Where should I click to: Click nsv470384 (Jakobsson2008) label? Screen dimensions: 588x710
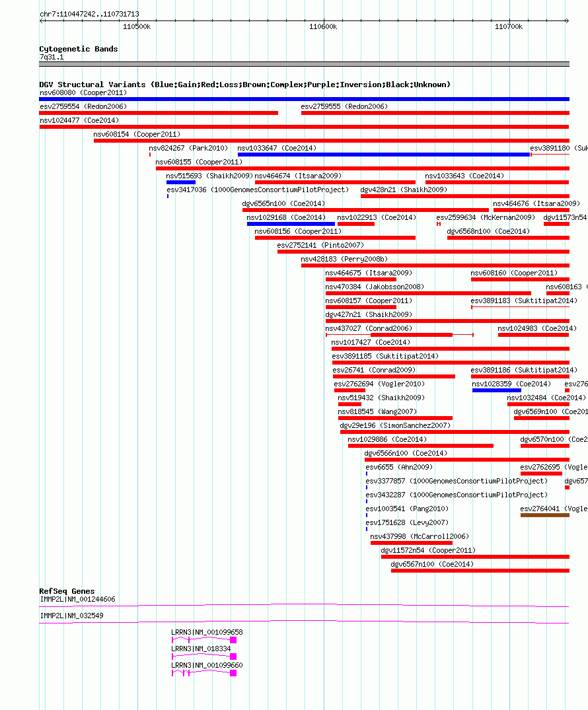point(375,287)
